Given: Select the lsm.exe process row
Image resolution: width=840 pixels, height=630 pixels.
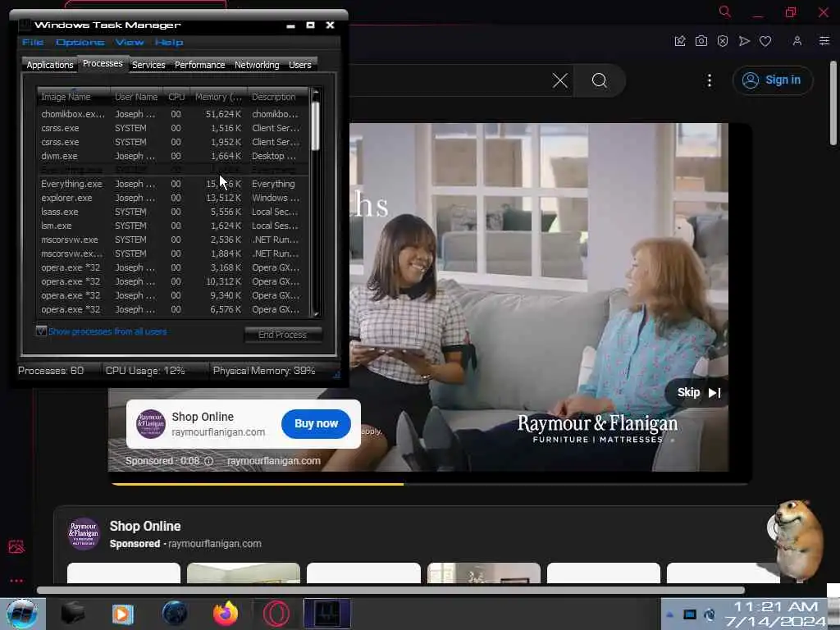Looking at the screenshot, I should 172,226.
